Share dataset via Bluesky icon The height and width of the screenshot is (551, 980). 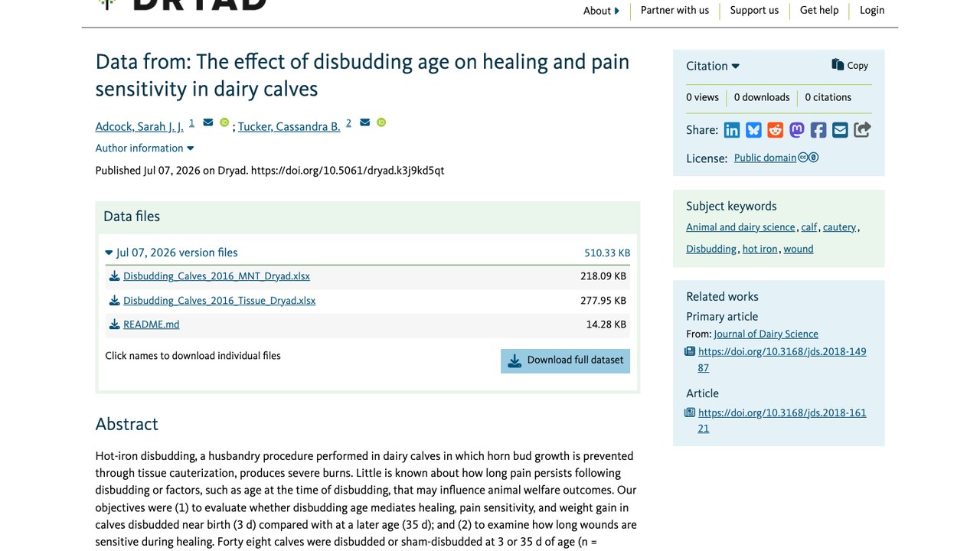pos(753,130)
